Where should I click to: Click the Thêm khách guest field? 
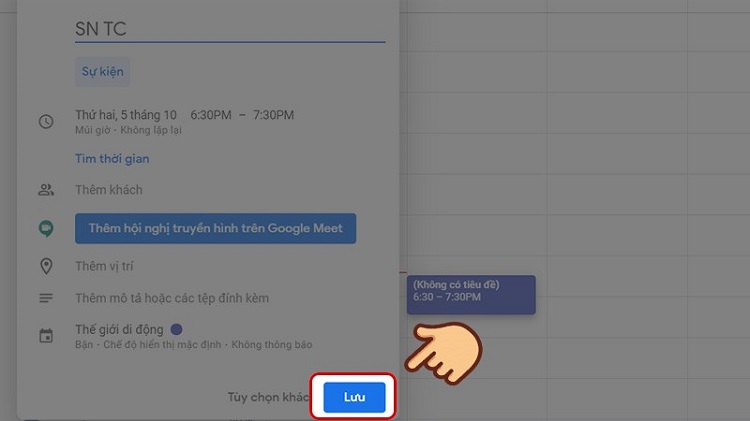pyautogui.click(x=109, y=190)
